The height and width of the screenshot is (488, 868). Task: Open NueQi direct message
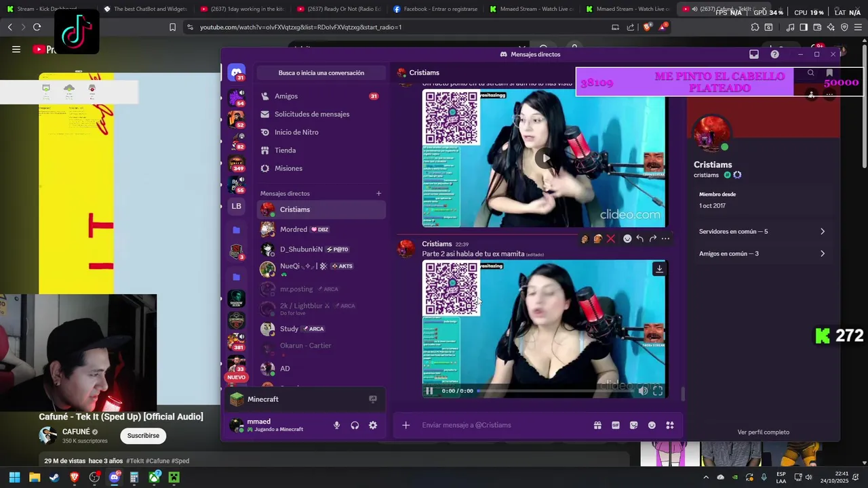tap(321, 269)
